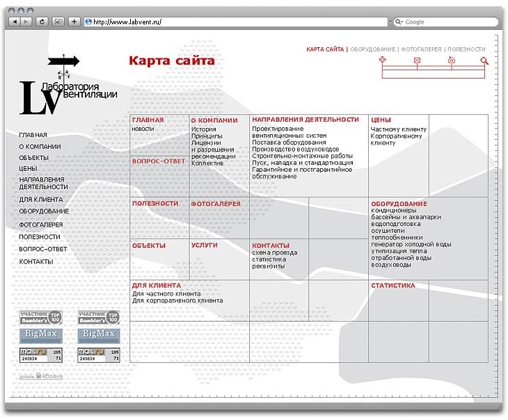Select ОБЪЕКТЫ in left sidebar
Image resolution: width=508 pixels, height=420 pixels.
coord(33,158)
